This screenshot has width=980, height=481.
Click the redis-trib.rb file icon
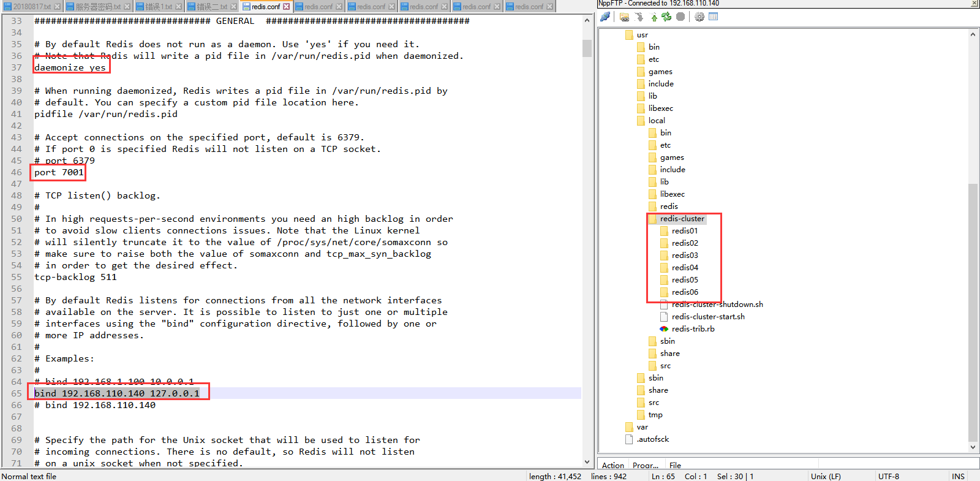click(664, 329)
